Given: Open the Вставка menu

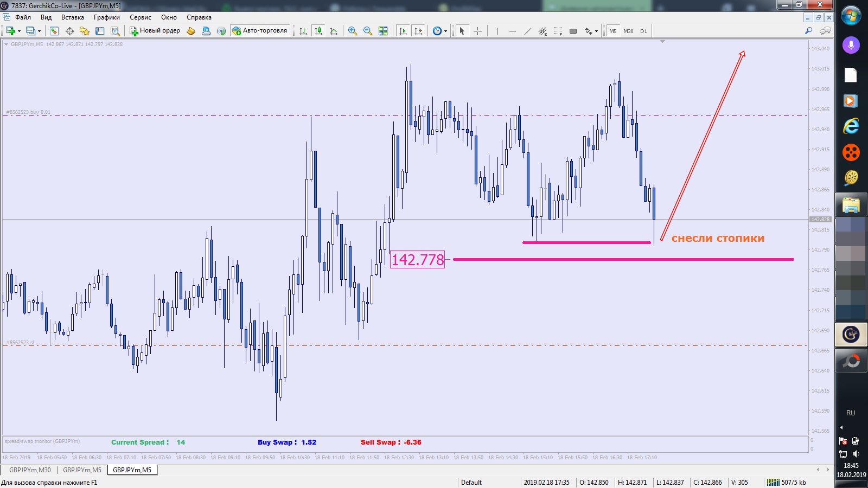Looking at the screenshot, I should pyautogui.click(x=73, y=17).
